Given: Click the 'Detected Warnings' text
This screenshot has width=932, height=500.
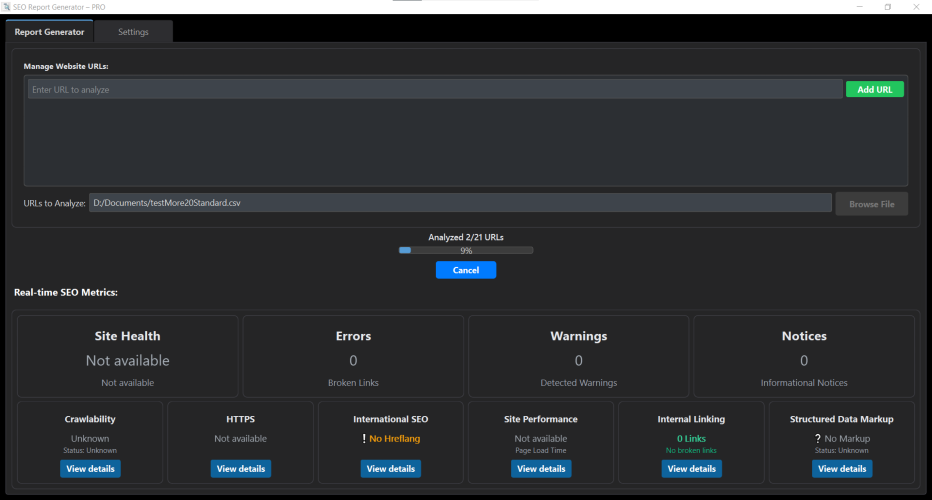Looking at the screenshot, I should (x=578, y=382).
